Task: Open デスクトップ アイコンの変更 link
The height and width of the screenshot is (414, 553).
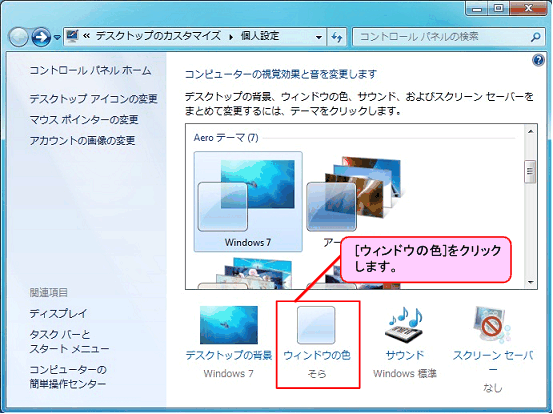Action: pos(93,99)
